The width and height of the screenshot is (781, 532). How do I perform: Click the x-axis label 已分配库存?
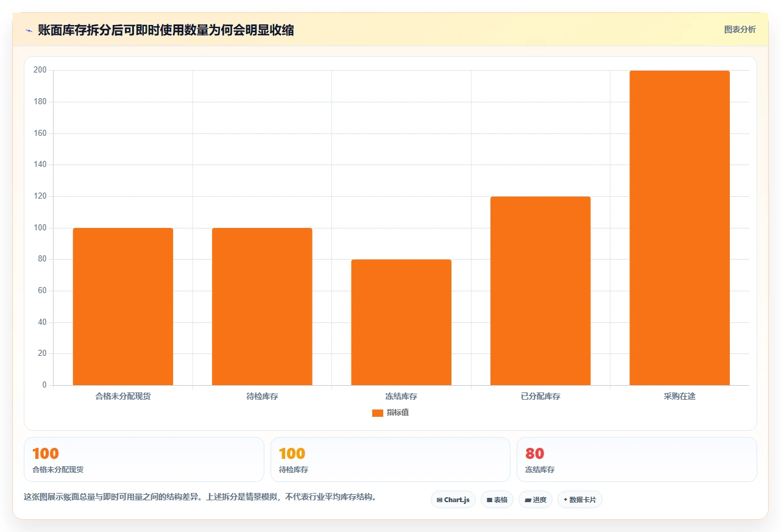[540, 396]
